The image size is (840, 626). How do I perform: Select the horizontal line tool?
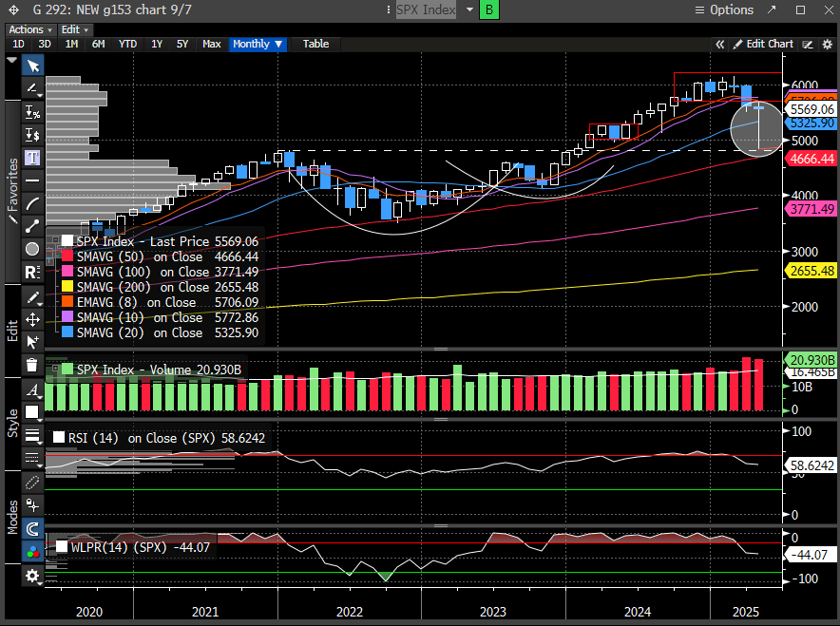32,180
